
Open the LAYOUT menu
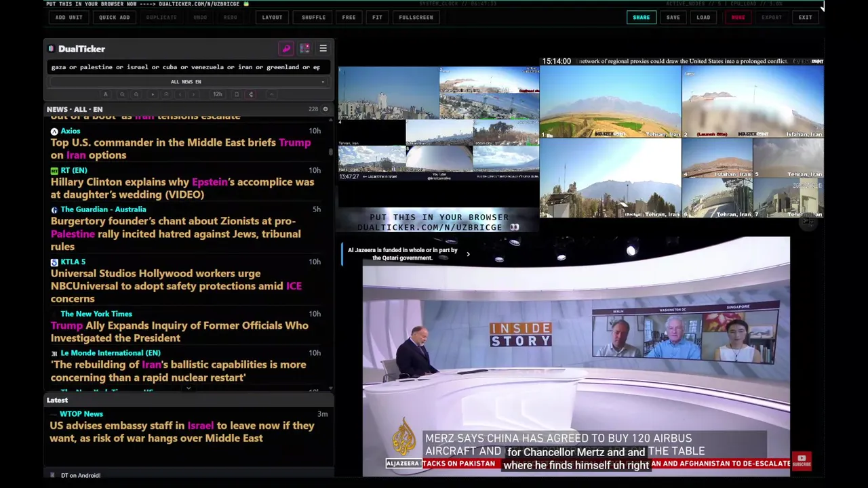272,17
